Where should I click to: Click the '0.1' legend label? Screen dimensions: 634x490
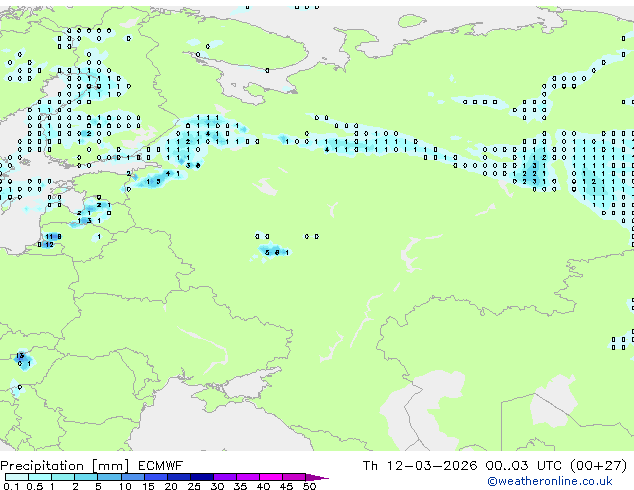point(11,486)
